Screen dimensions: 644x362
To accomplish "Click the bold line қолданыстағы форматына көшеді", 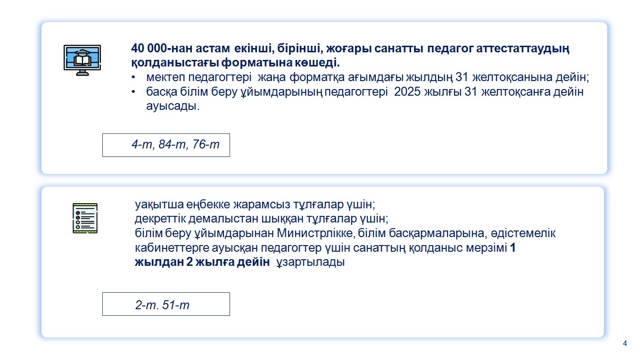I will 234,62.
